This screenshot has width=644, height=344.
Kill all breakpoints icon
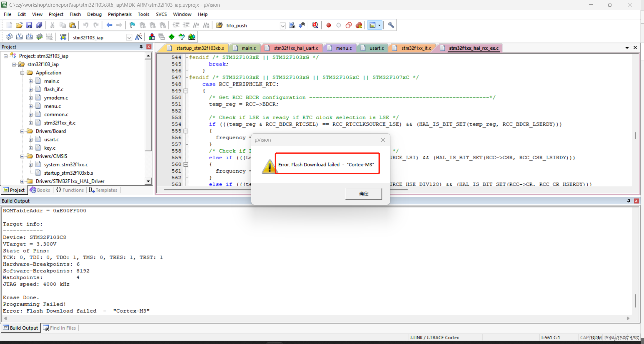359,25
